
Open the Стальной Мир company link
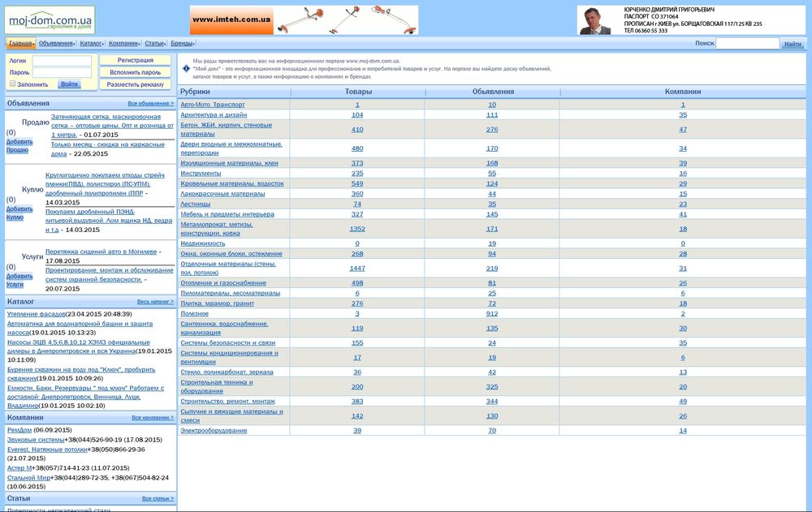pyautogui.click(x=28, y=477)
